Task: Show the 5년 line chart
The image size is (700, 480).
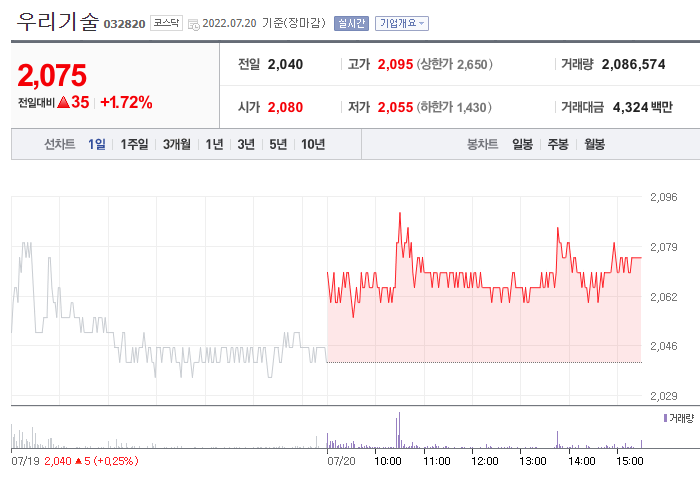Action: (278, 144)
